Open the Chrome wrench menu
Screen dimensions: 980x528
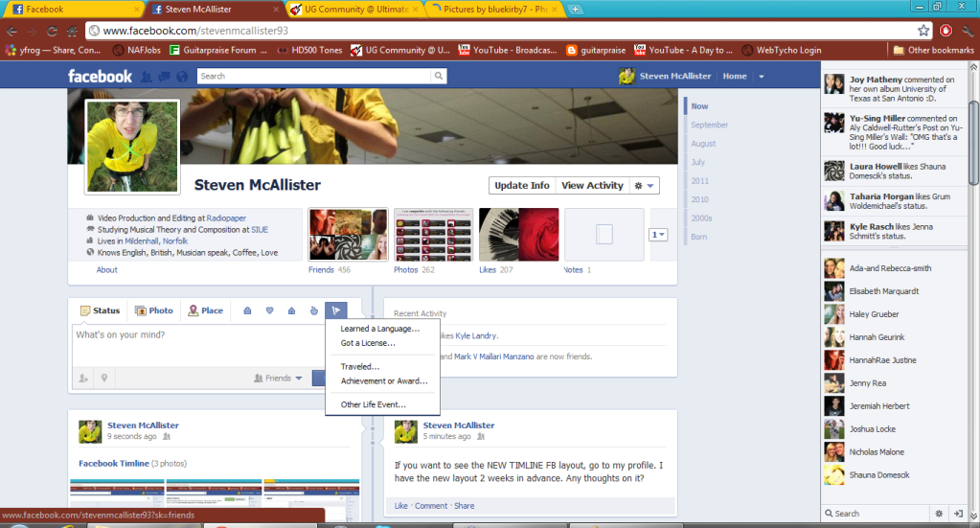(968, 30)
